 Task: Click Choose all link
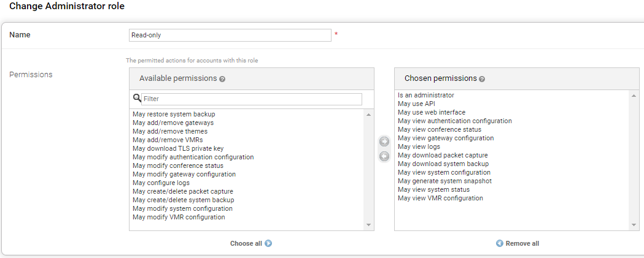point(246,243)
